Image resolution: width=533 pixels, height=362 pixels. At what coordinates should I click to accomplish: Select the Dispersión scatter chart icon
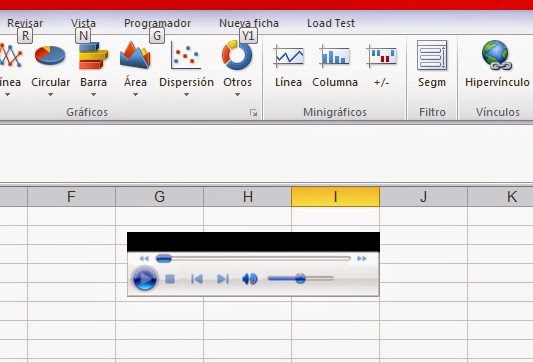click(x=186, y=55)
